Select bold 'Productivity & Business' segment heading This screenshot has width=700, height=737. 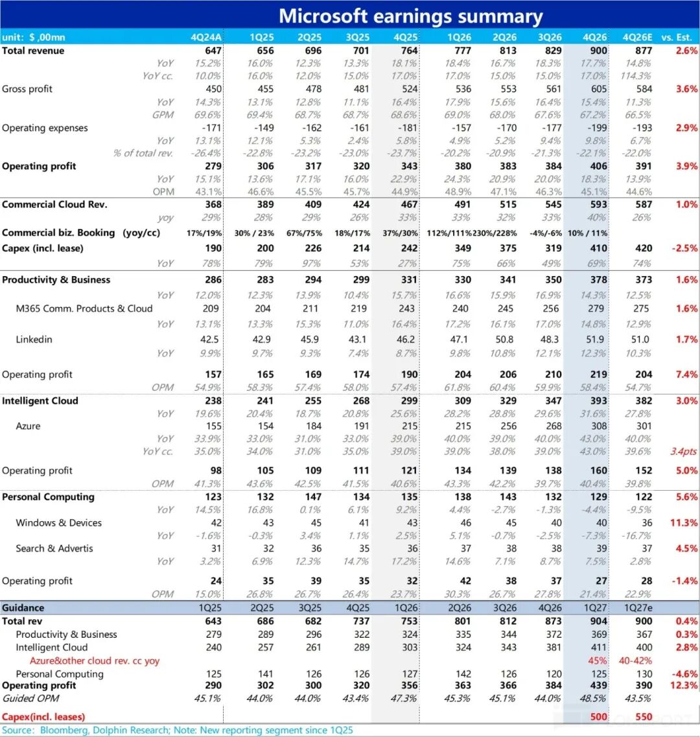coord(56,279)
